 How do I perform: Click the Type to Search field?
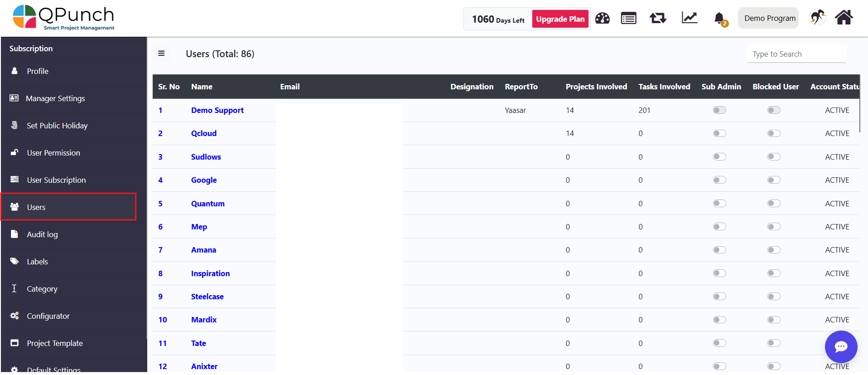[796, 54]
